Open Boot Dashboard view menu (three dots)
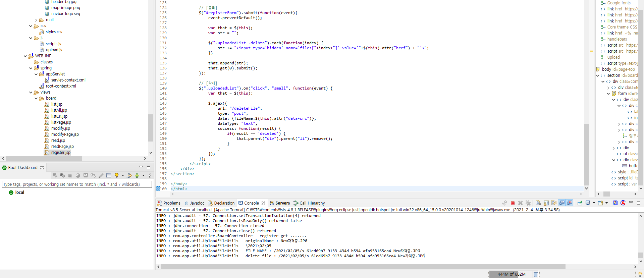Viewport: 644px width, 278px height. point(150,175)
